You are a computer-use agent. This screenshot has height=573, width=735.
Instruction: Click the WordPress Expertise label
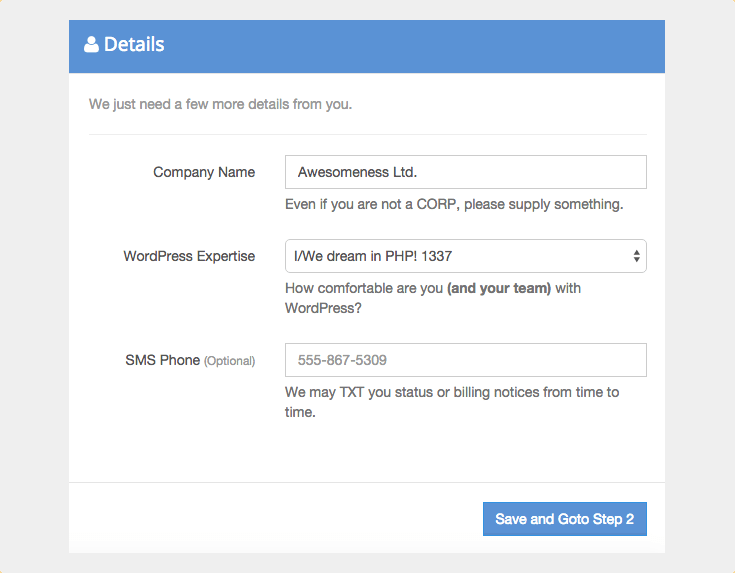189,256
